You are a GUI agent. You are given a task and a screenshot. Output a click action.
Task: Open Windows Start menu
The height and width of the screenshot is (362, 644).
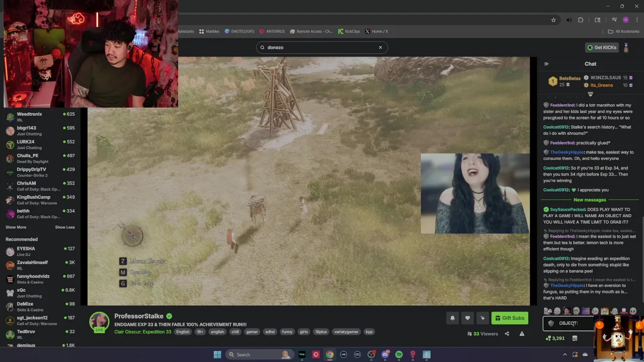pyautogui.click(x=217, y=354)
